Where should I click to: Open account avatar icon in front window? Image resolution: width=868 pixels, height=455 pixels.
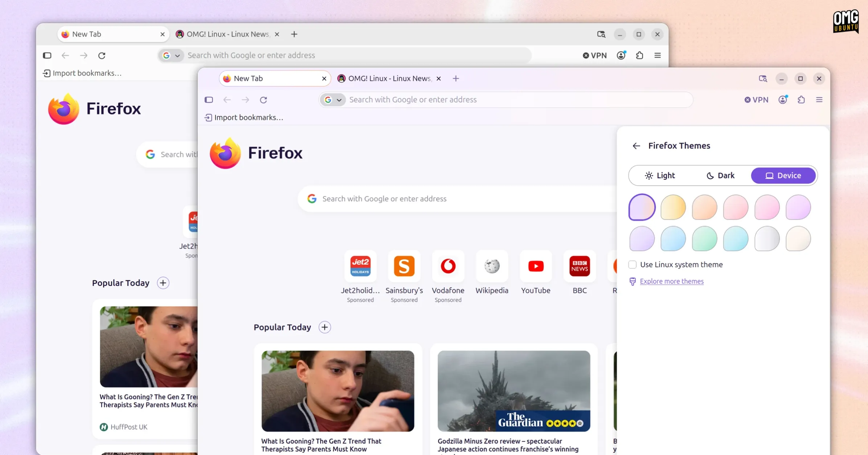pos(783,100)
